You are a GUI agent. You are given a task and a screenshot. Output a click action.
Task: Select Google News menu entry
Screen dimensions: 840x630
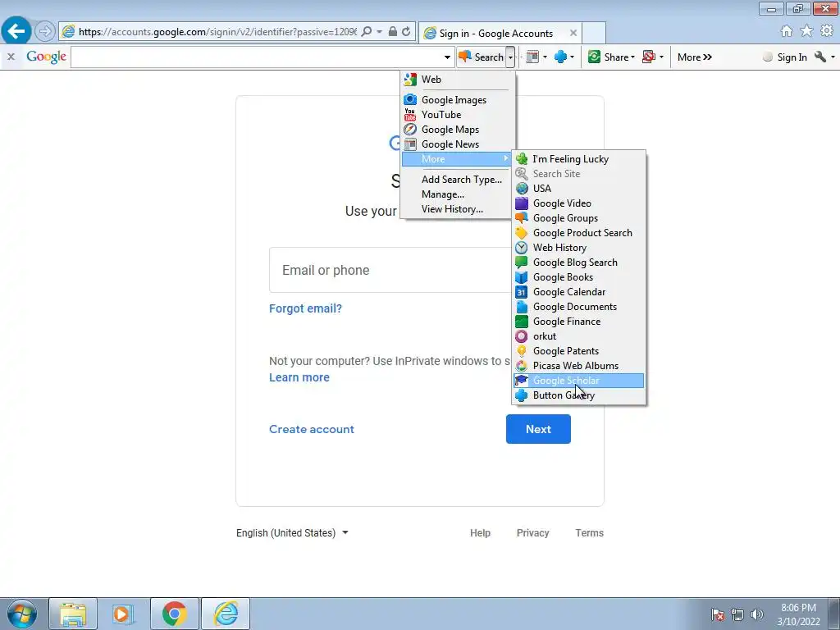pyautogui.click(x=458, y=144)
